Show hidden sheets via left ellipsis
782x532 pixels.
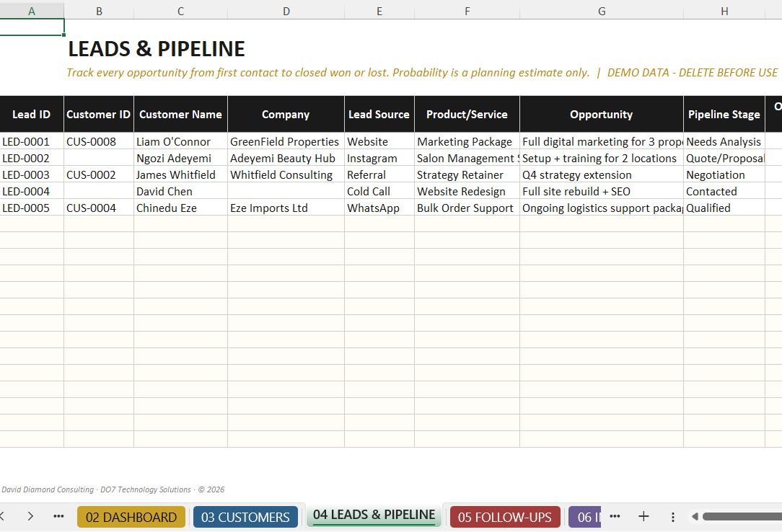(x=58, y=517)
